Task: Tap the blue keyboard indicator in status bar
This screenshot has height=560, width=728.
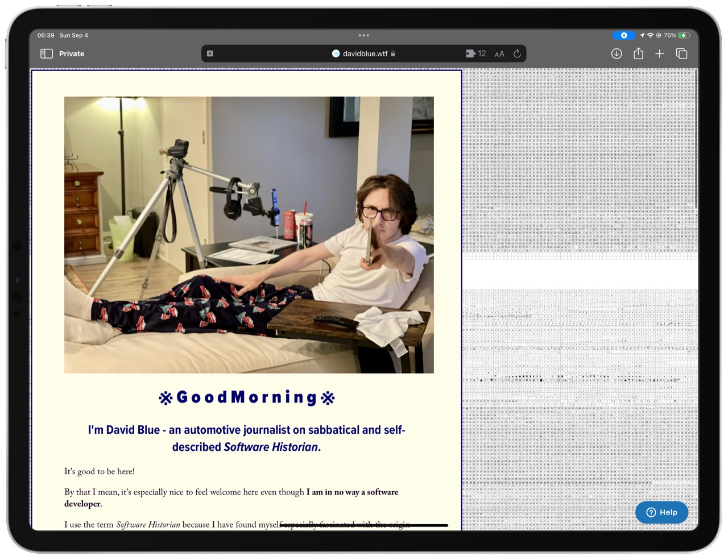Action: click(x=623, y=35)
